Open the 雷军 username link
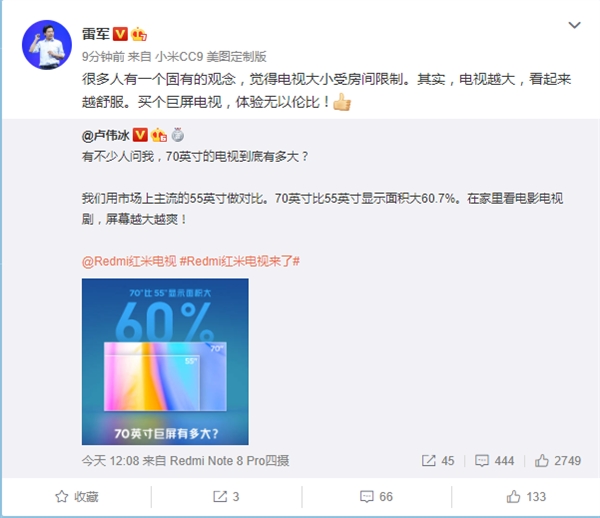The height and width of the screenshot is (518, 600). [96, 34]
